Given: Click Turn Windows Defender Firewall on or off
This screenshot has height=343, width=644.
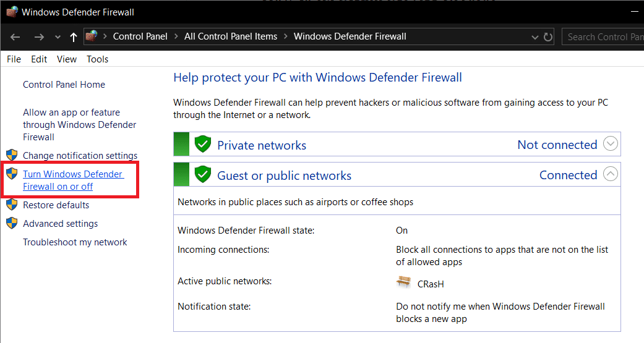Looking at the screenshot, I should [72, 180].
